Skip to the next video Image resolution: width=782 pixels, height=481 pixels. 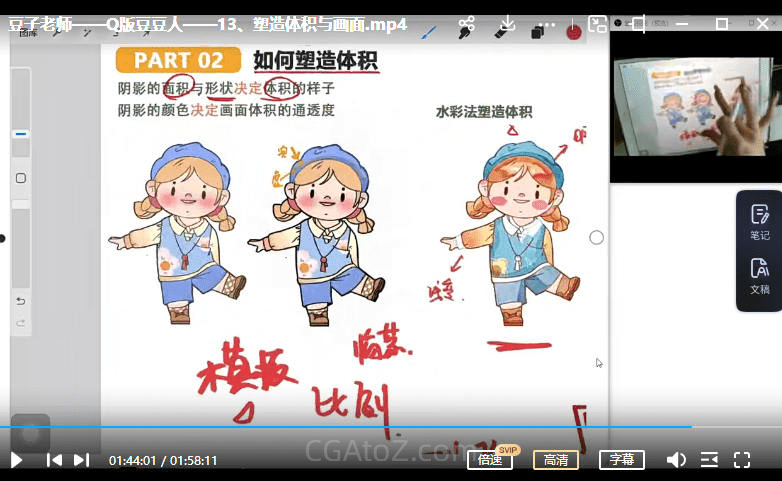(x=82, y=460)
